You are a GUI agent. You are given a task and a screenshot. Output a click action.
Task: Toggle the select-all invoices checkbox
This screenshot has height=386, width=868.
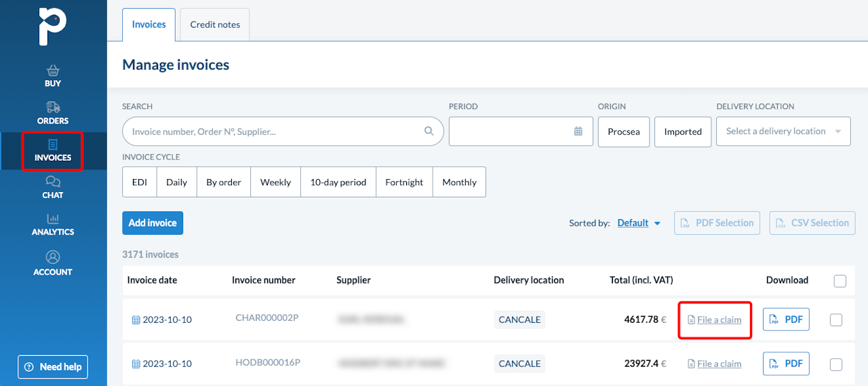point(840,281)
